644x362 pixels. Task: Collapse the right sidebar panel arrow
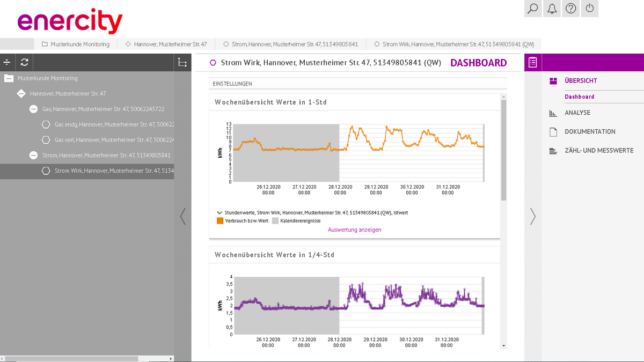tap(532, 216)
